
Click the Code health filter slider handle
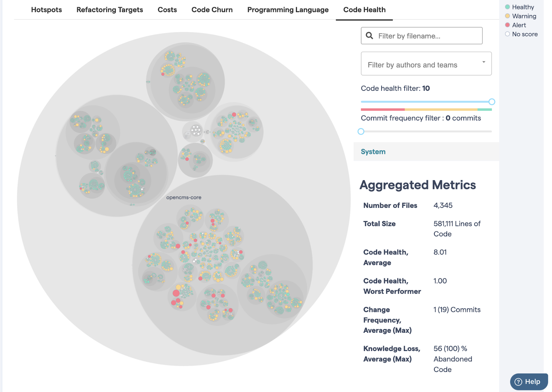point(492,102)
